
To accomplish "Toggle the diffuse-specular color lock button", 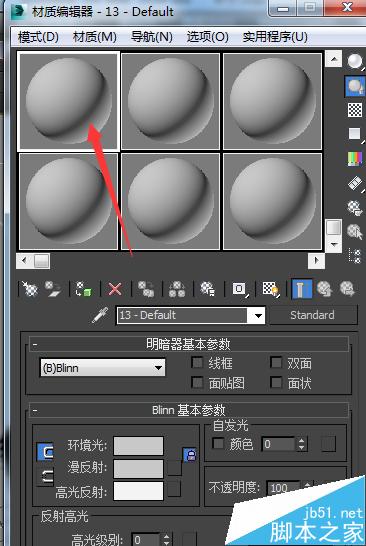I will point(46,477).
